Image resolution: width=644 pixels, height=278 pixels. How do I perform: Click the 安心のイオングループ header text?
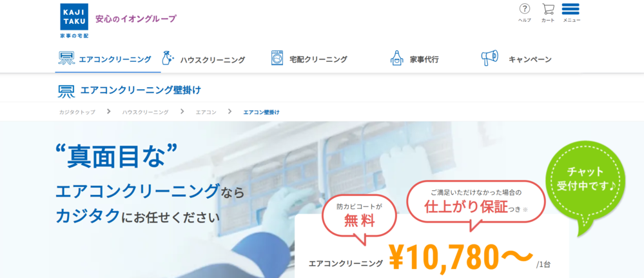coord(136,19)
